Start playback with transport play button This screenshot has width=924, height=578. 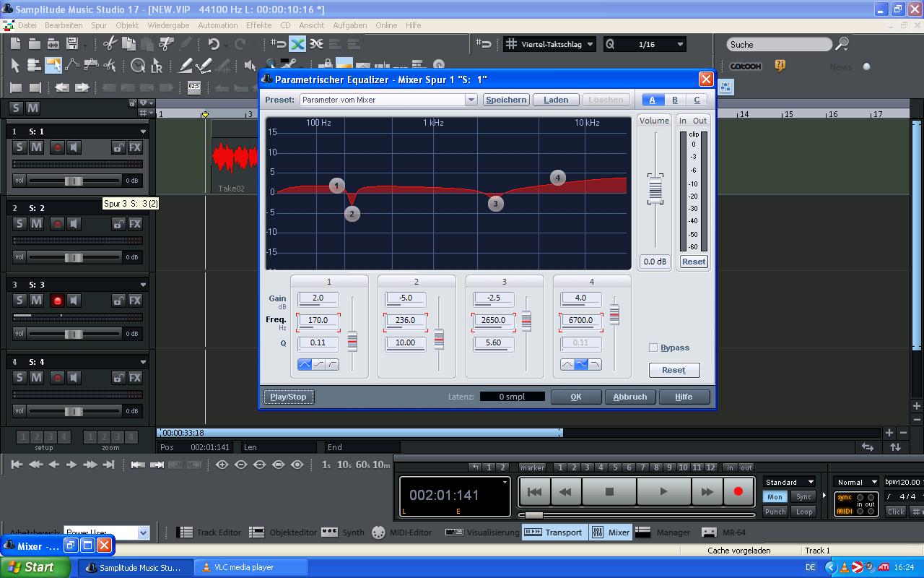(663, 492)
